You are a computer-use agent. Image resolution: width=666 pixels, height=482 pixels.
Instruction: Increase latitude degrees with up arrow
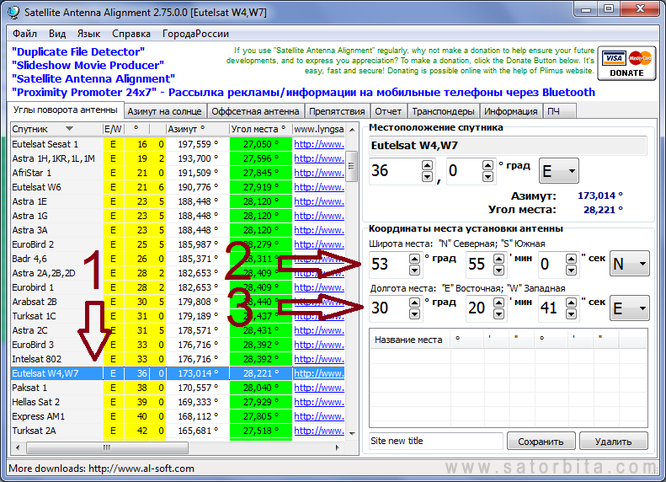pyautogui.click(x=414, y=258)
